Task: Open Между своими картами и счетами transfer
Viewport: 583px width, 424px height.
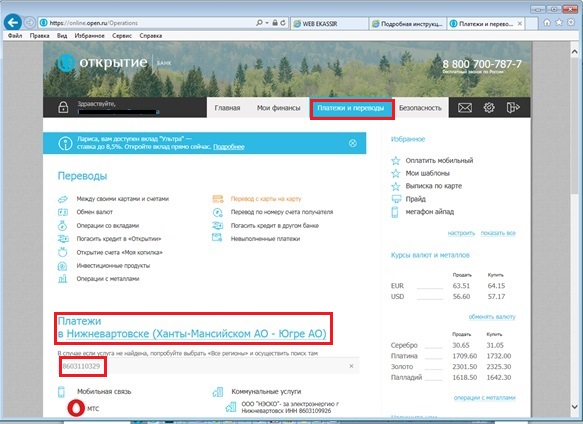Action: pos(123,199)
